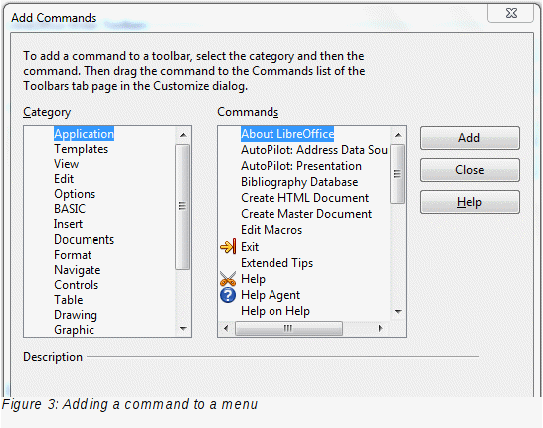Viewport: 543px width, 428px height.
Task: Choose the Drawing category
Action: coord(75,315)
